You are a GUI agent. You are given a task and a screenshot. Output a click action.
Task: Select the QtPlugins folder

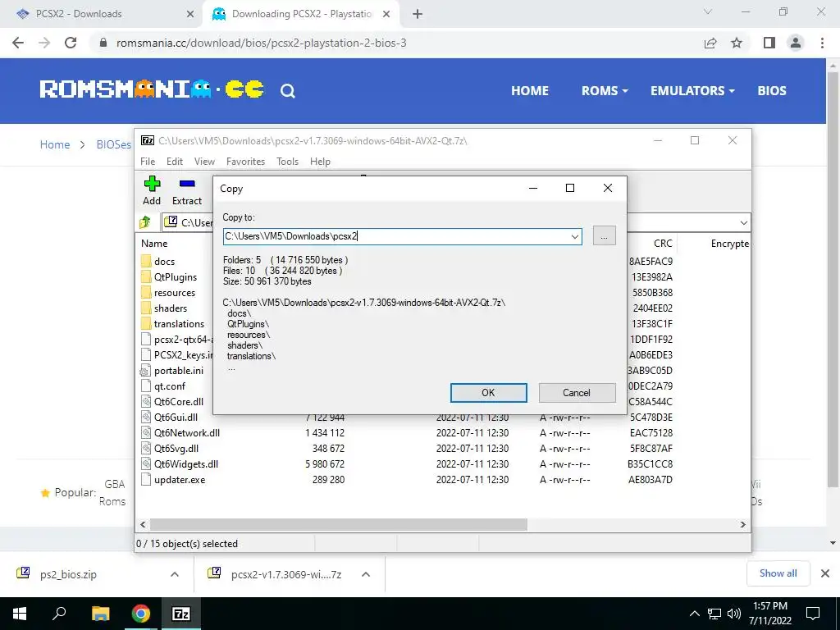[x=176, y=277]
